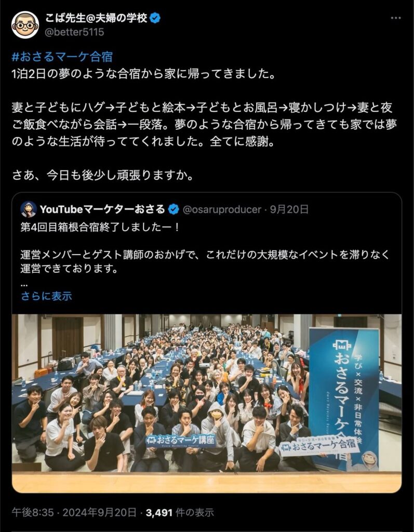Open the @osaruproducer handle
414x532 pixels.
[222, 210]
